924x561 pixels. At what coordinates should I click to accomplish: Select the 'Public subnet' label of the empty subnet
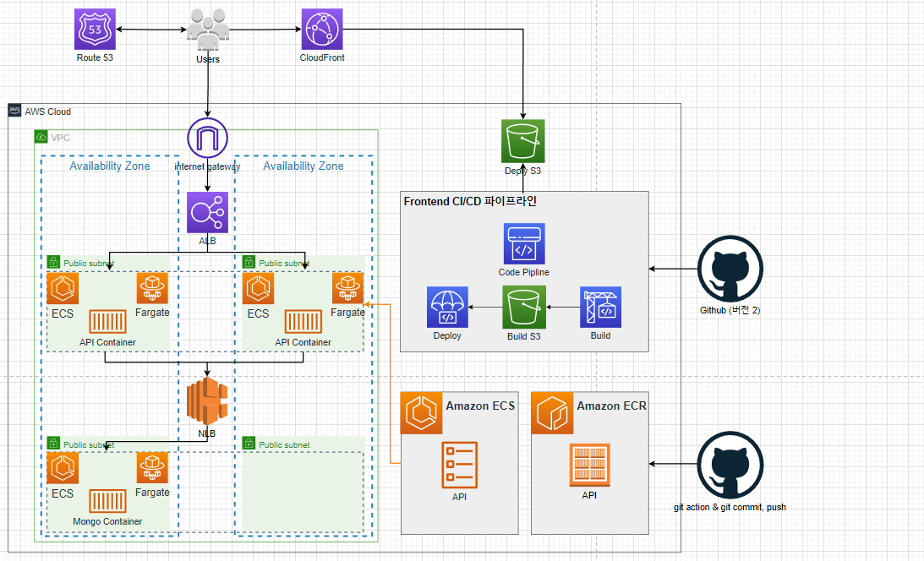(x=284, y=444)
